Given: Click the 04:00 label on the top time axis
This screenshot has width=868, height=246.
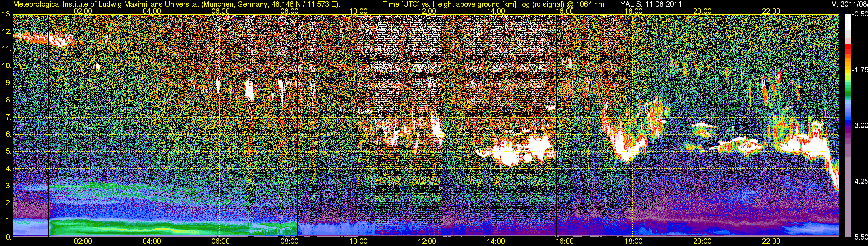Looking at the screenshot, I should pos(152,11).
